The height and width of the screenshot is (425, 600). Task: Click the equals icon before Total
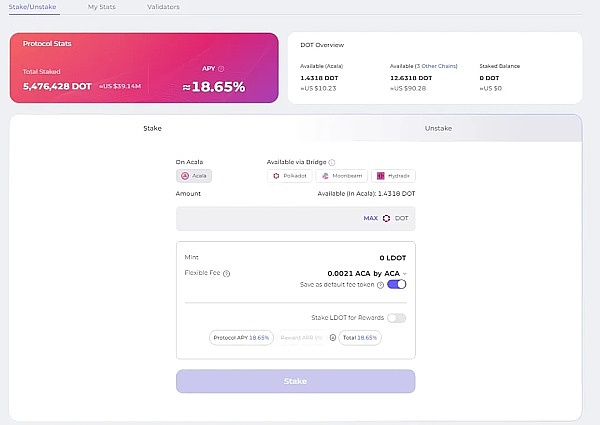pyautogui.click(x=333, y=337)
